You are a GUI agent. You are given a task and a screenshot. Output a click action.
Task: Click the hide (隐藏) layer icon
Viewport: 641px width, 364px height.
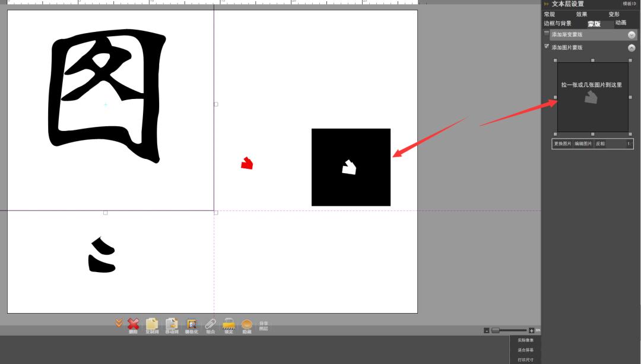tap(247, 324)
